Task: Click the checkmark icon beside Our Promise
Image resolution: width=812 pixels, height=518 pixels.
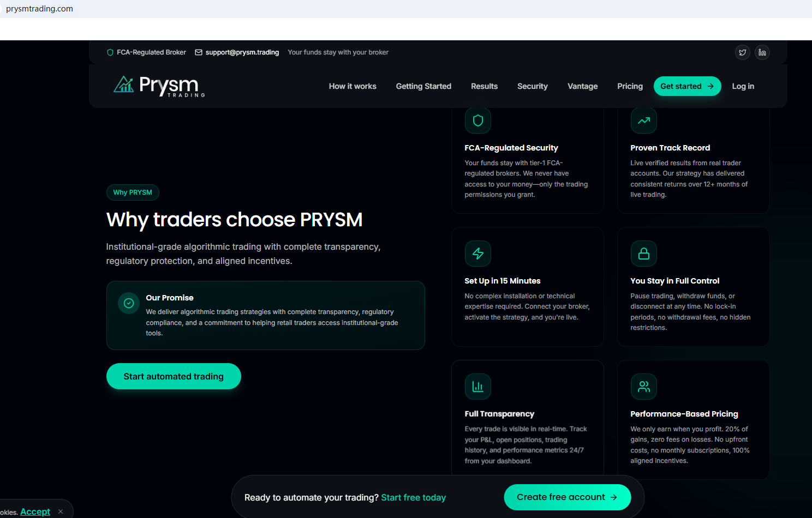Action: click(x=129, y=303)
